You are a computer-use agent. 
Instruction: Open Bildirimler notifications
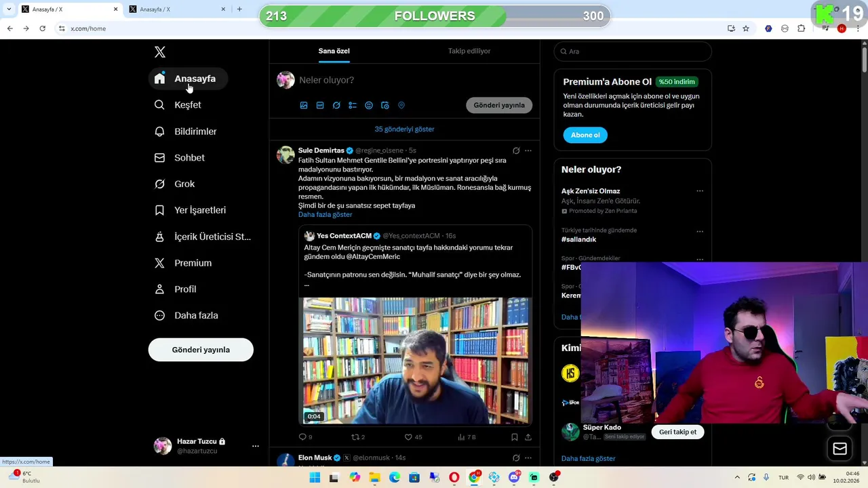tap(186, 131)
